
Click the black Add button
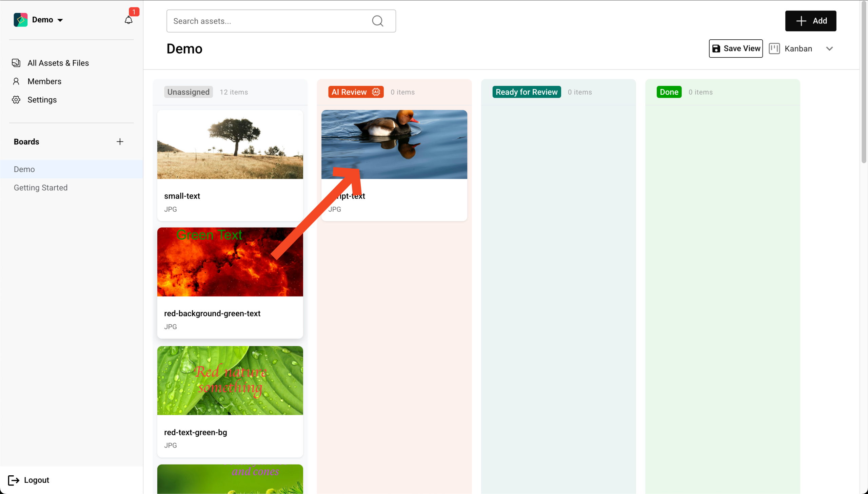pyautogui.click(x=810, y=21)
